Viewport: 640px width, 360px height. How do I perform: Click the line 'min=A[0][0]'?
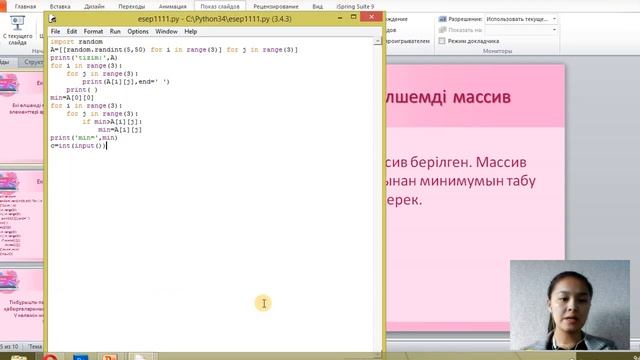click(72, 98)
